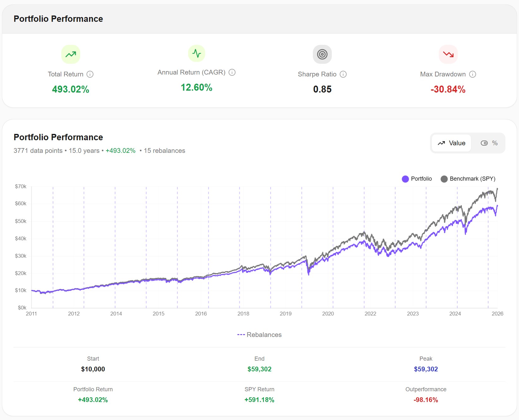Toggle the Portfolio series in the legend
Viewport: 519px width, 420px height.
(417, 178)
